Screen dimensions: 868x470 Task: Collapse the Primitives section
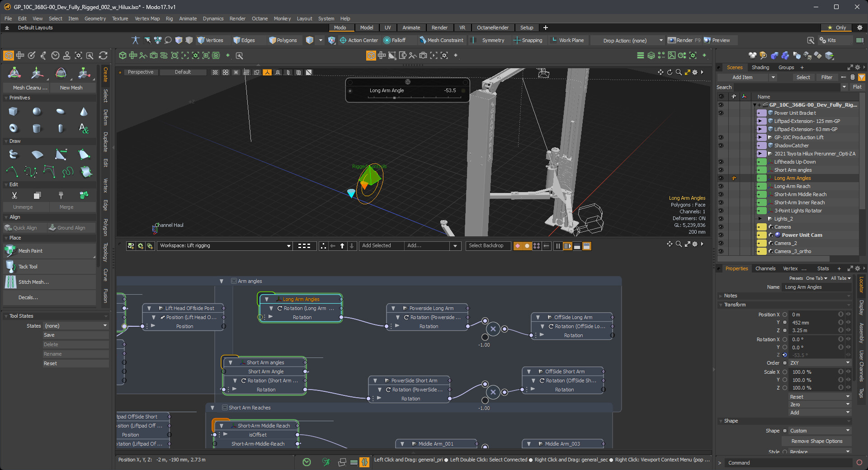pos(6,98)
